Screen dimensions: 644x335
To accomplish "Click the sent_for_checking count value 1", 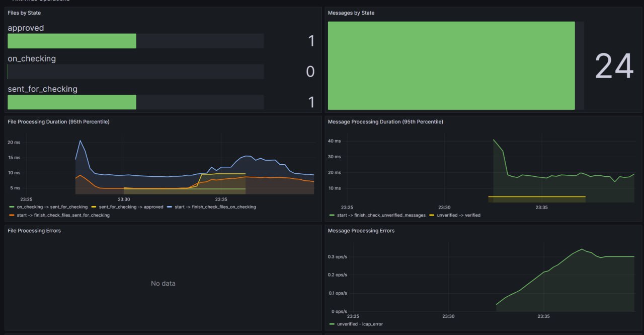I will pyautogui.click(x=311, y=102).
